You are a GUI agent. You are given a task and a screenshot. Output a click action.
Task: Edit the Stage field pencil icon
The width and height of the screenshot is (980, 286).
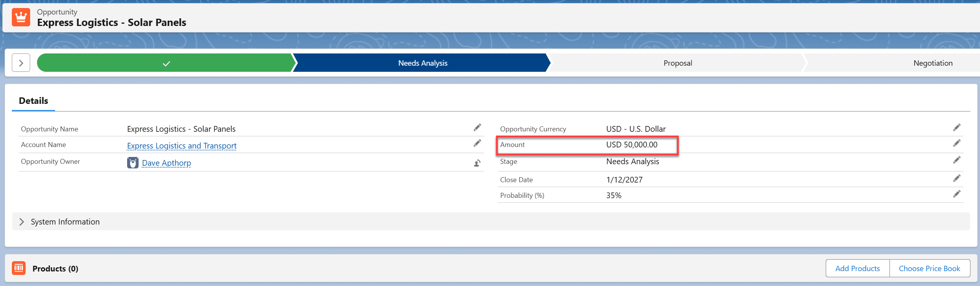[956, 160]
